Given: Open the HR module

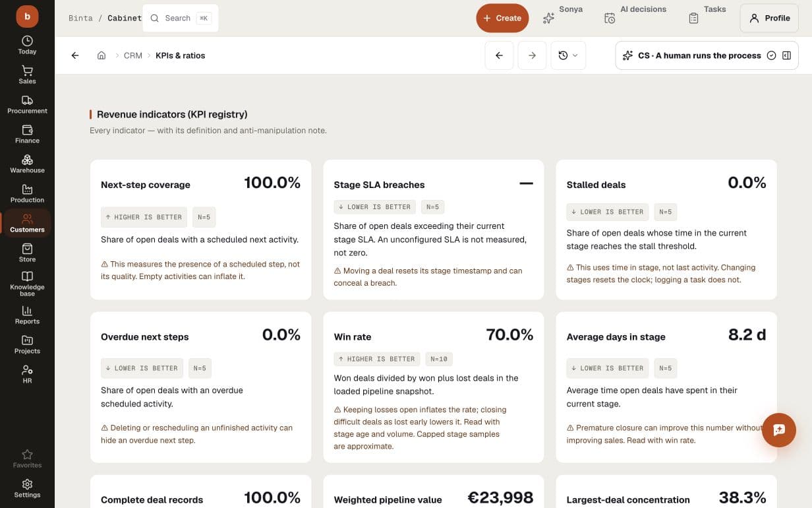Looking at the screenshot, I should [x=27, y=374].
